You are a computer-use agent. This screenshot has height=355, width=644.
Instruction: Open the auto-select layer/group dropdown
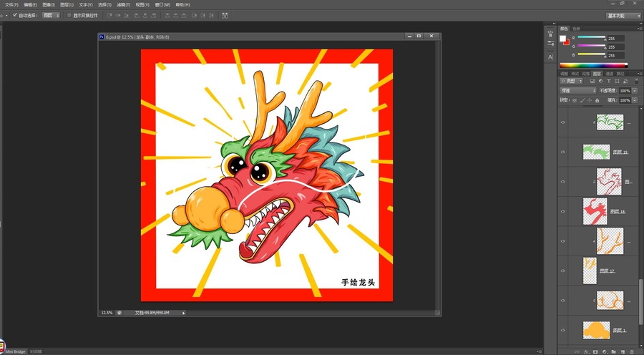click(x=51, y=15)
